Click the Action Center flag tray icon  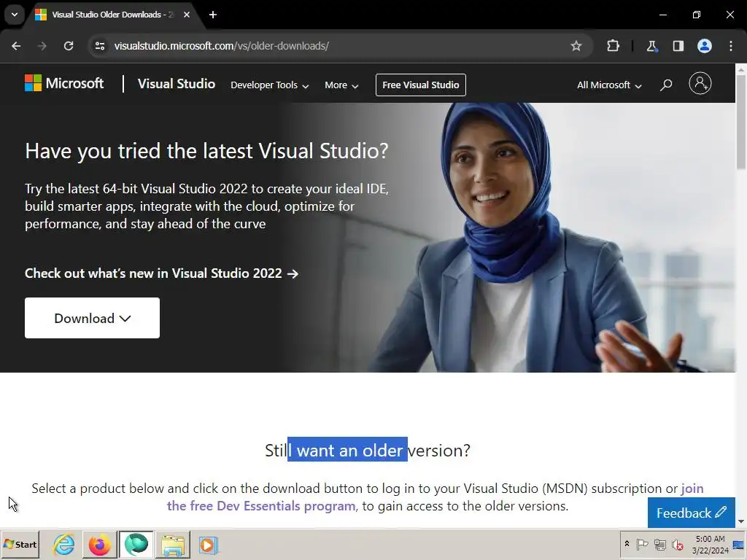642,544
